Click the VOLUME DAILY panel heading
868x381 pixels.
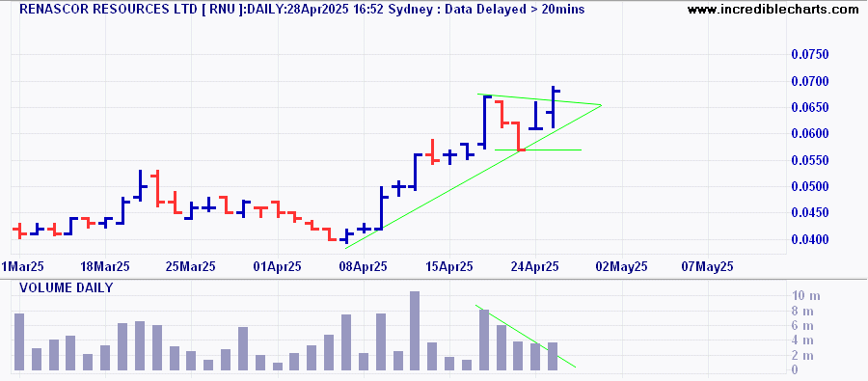pyautogui.click(x=66, y=288)
